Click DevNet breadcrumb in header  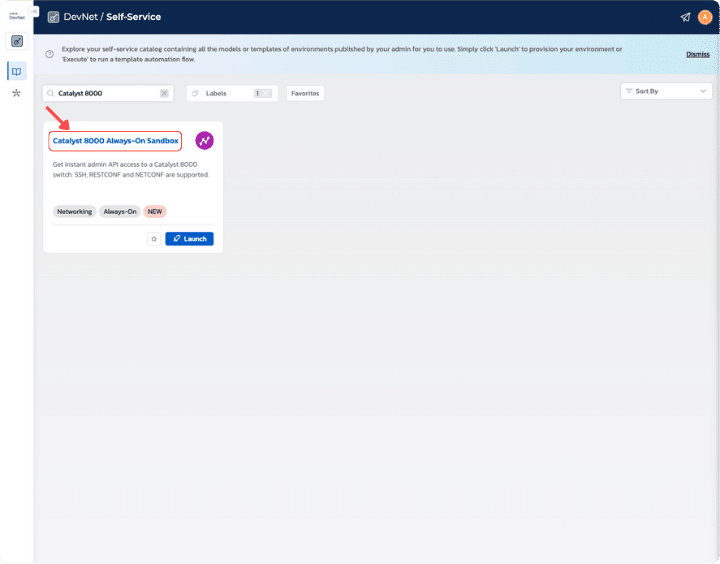pos(80,17)
